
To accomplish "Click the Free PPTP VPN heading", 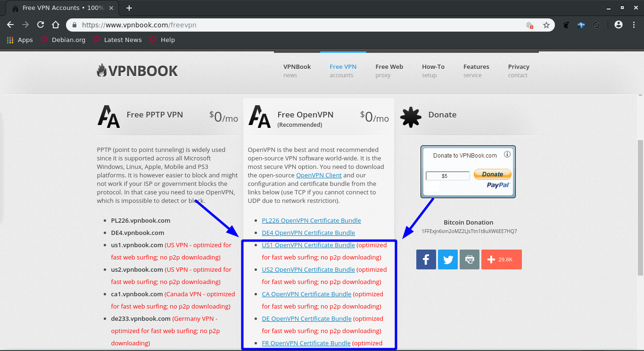I will (155, 115).
